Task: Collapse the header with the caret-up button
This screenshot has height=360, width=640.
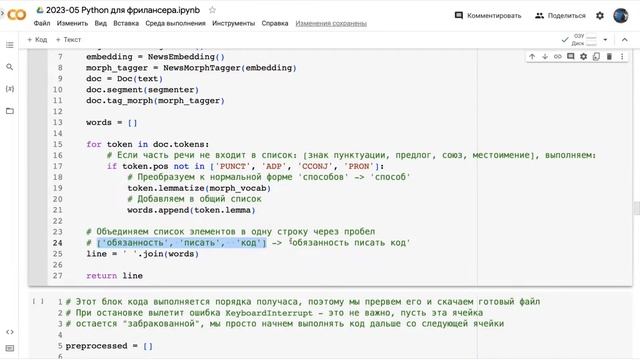Action: point(624,40)
